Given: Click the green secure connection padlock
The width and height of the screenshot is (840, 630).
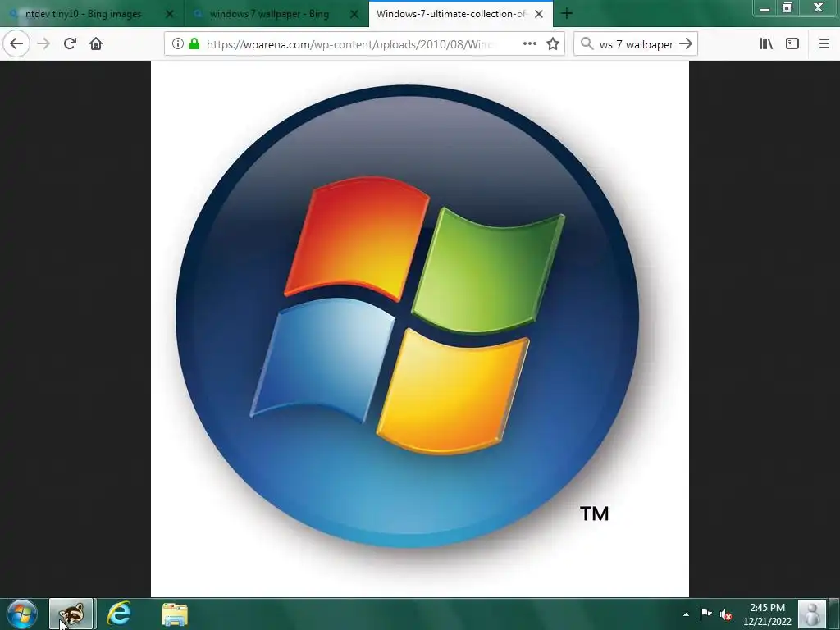Looking at the screenshot, I should (194, 44).
